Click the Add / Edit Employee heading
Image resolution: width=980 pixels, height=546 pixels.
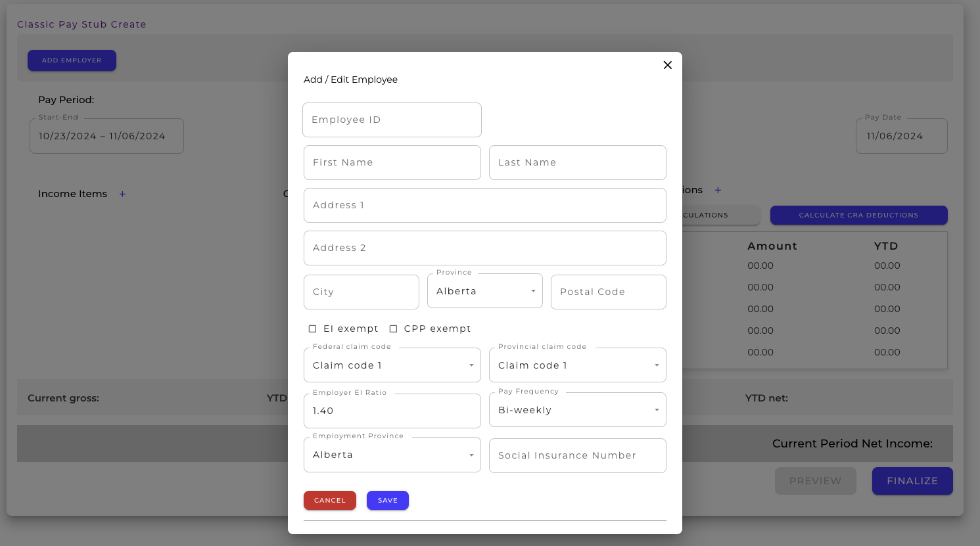pyautogui.click(x=350, y=80)
